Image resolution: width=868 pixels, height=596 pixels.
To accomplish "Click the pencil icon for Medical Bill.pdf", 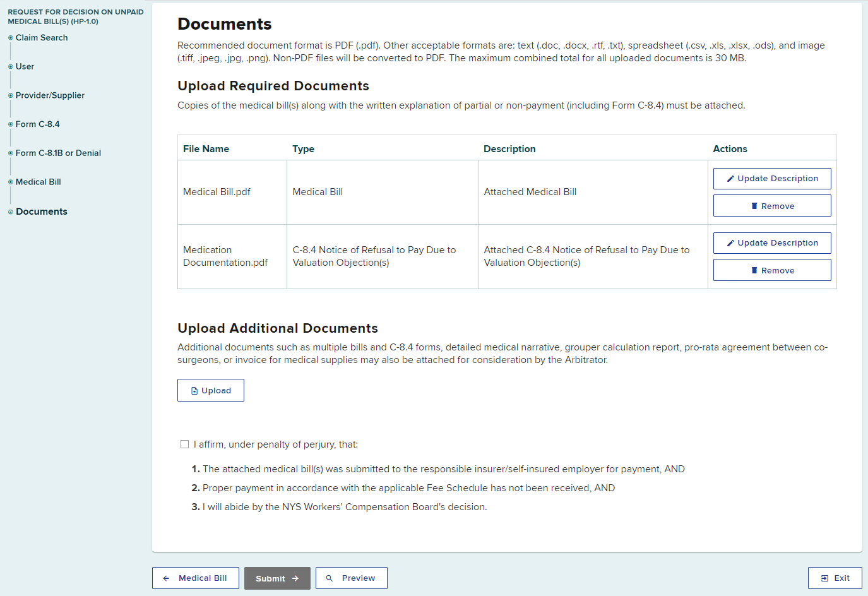I will [x=730, y=179].
